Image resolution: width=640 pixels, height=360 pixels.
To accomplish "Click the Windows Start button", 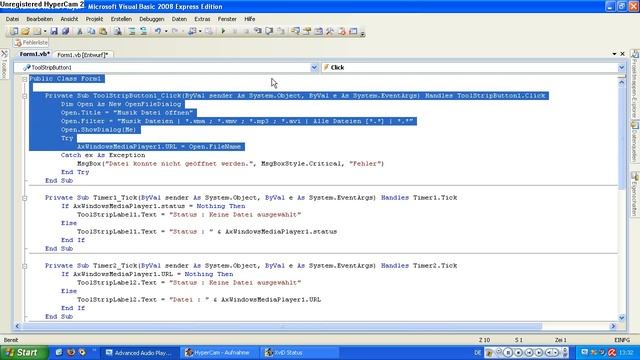I will click(24, 352).
